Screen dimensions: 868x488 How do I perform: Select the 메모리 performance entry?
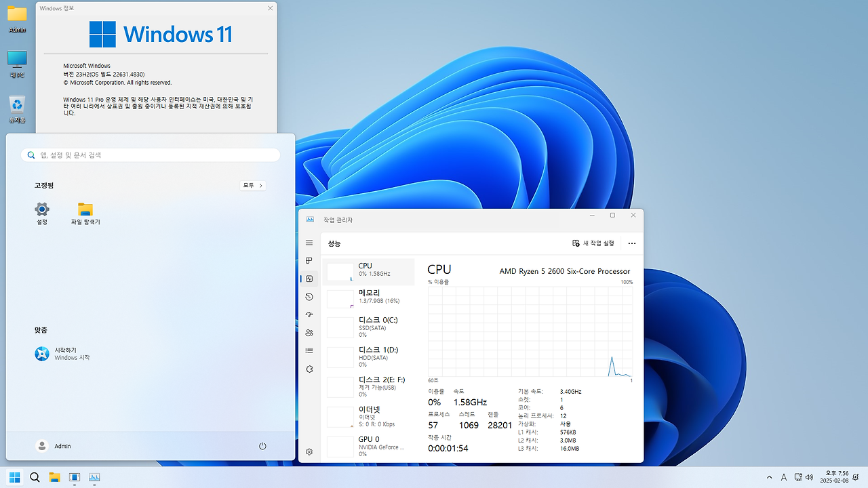(x=369, y=298)
